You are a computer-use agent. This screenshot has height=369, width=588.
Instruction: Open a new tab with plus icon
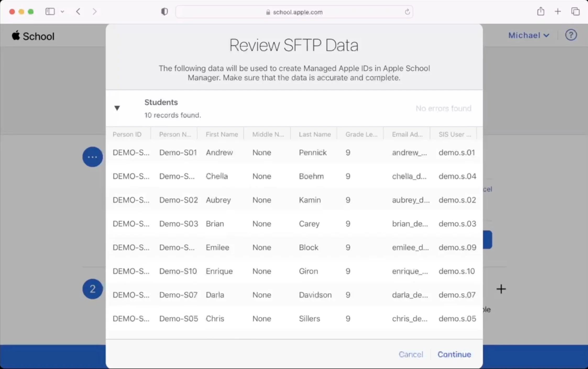(558, 12)
